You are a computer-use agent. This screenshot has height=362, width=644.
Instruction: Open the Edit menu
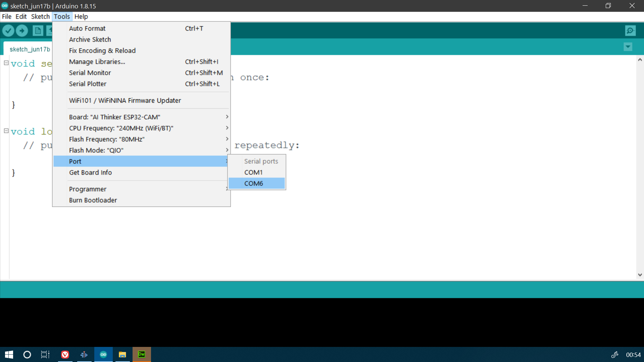[x=21, y=16]
